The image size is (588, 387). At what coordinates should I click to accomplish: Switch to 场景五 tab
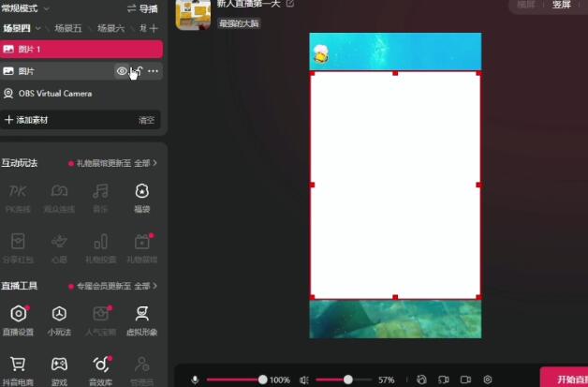(x=67, y=28)
